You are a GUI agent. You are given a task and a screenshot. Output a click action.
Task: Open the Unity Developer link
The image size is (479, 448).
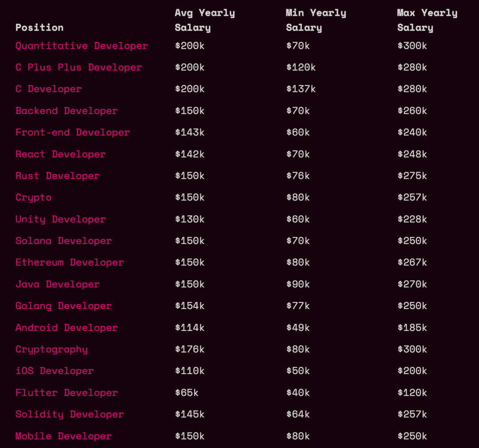pyautogui.click(x=60, y=219)
